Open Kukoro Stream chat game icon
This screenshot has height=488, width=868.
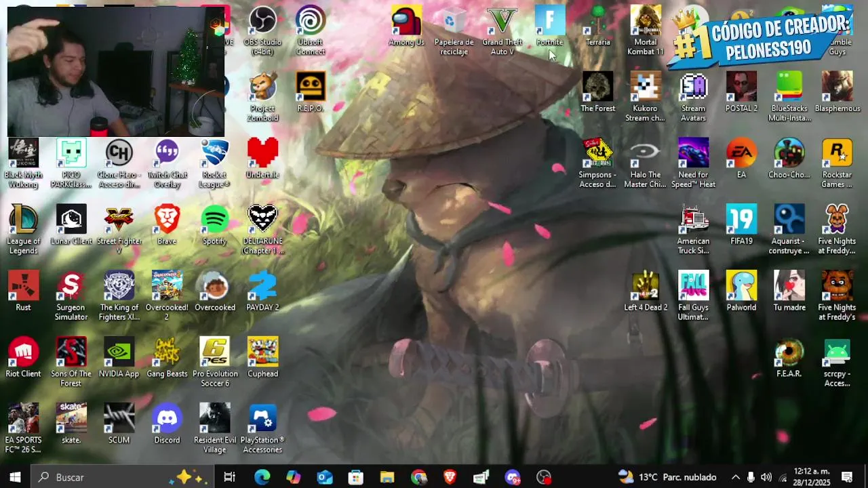tap(646, 98)
